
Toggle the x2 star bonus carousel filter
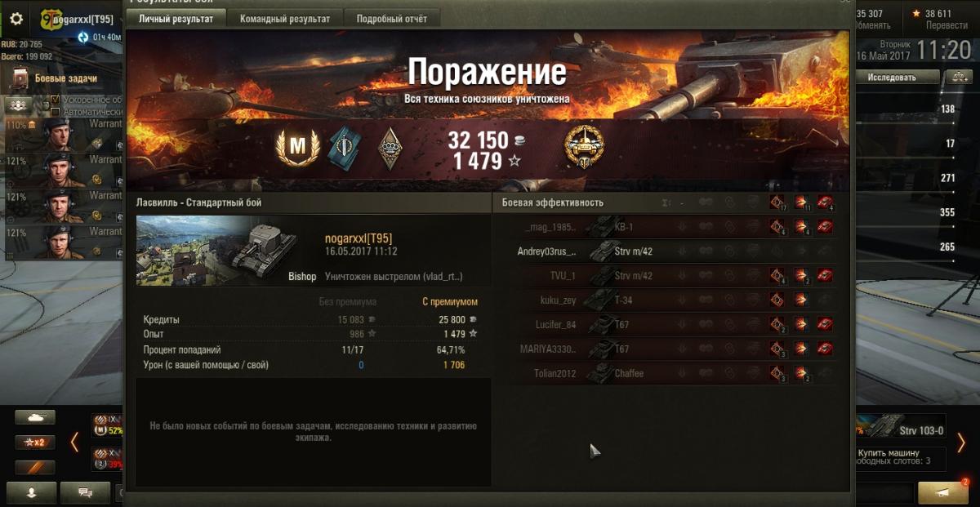35,443
